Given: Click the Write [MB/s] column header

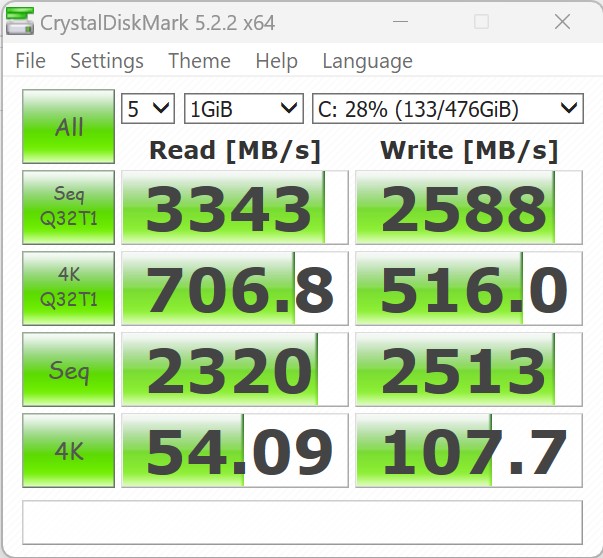Looking at the screenshot, I should click(x=469, y=150).
